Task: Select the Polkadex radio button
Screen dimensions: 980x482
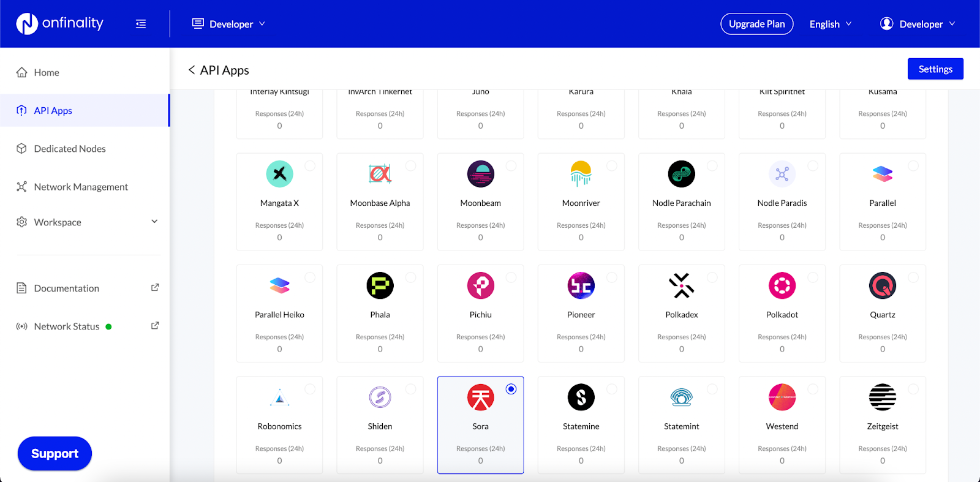Action: [x=712, y=277]
